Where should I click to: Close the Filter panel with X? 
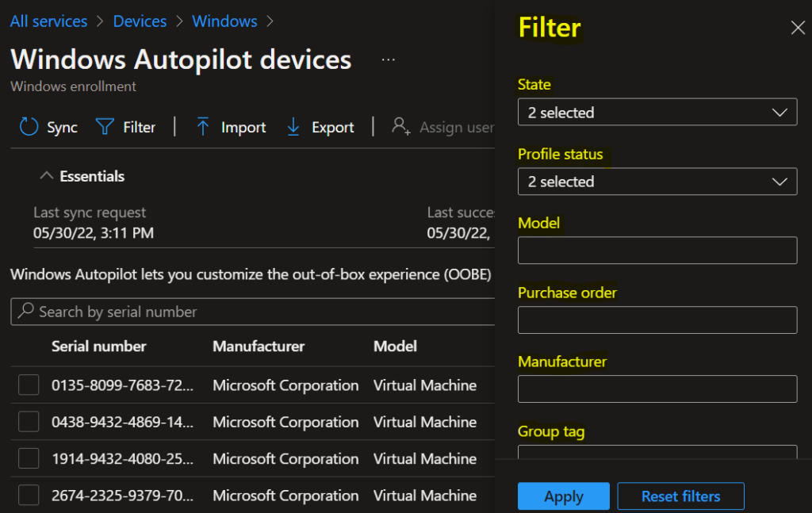click(x=798, y=28)
